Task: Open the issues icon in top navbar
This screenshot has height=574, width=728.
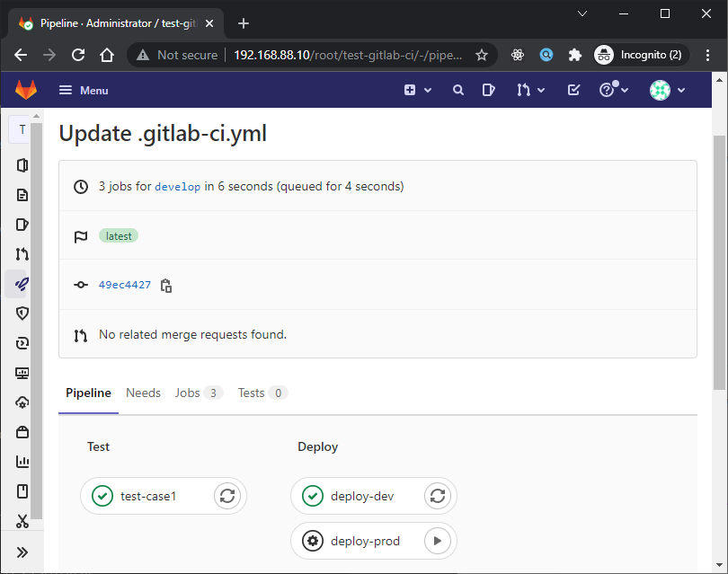Action: (488, 90)
